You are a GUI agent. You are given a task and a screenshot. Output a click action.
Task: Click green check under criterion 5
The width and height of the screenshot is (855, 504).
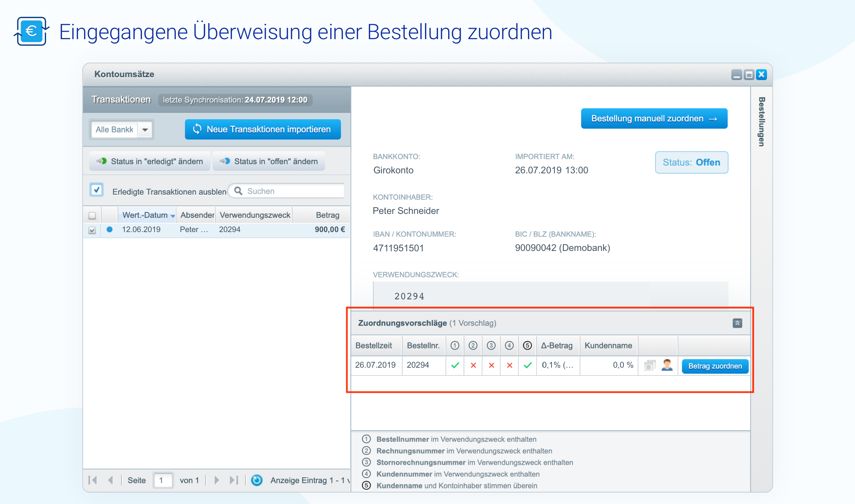click(x=528, y=365)
